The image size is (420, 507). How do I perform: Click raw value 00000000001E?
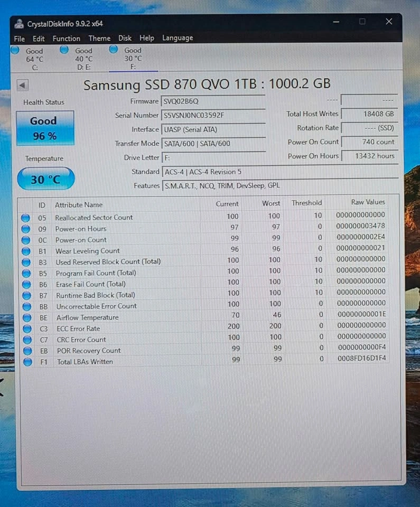(x=361, y=314)
